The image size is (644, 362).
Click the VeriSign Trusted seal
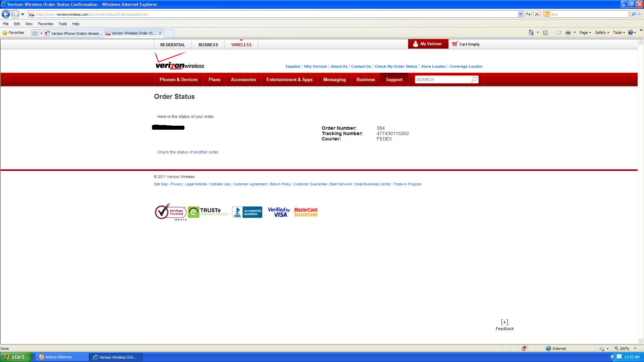[171, 212]
